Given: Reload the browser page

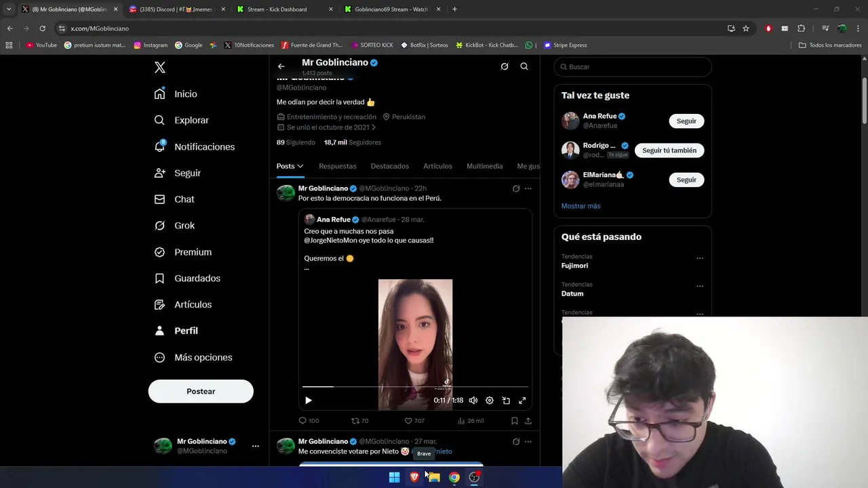Looking at the screenshot, I should tap(42, 28).
